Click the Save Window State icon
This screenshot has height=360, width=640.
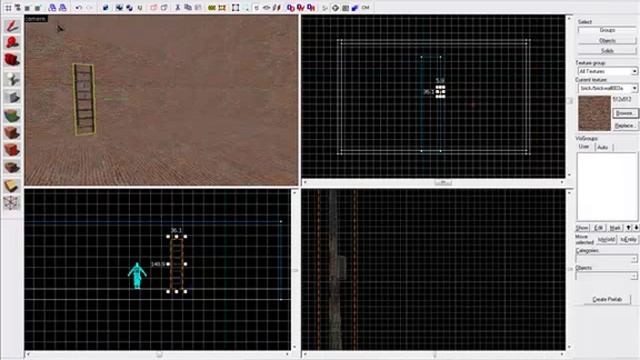pyautogui.click(x=62, y=7)
